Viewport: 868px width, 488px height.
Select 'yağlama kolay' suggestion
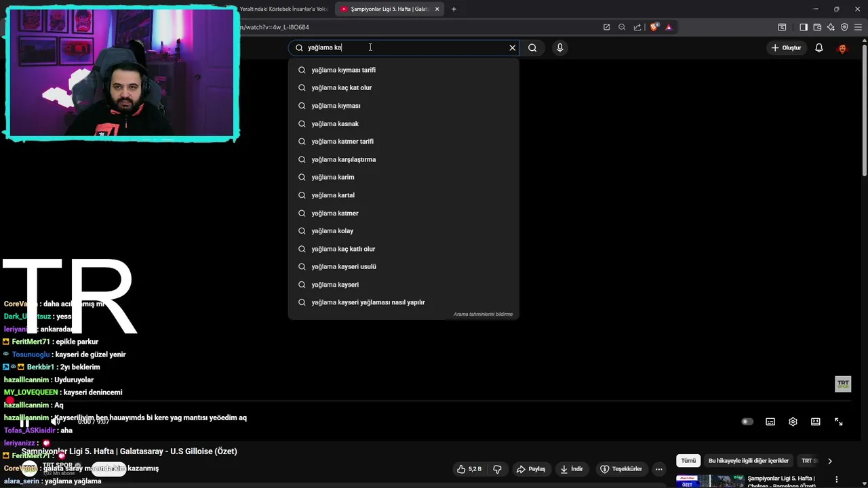[403, 230]
